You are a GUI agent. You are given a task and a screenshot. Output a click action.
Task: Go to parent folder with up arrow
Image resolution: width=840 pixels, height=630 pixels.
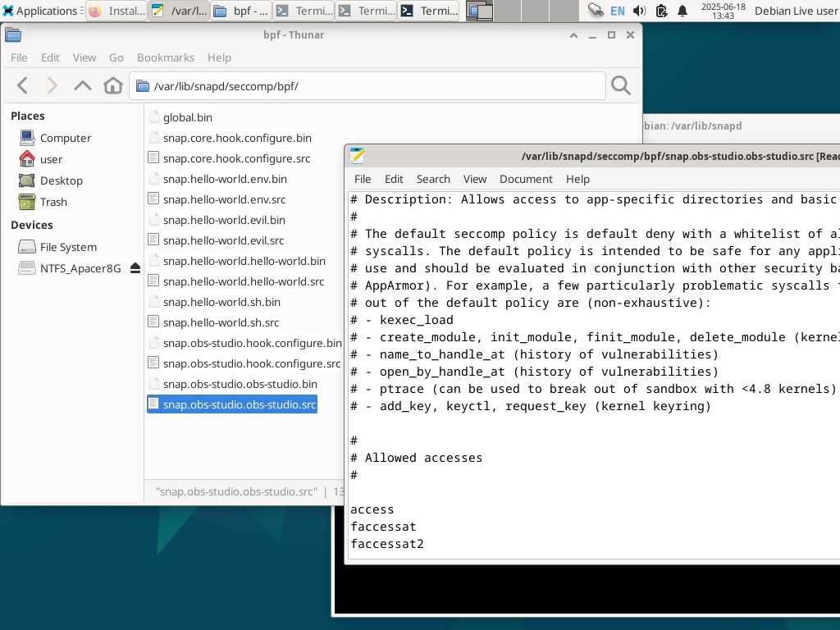click(82, 85)
